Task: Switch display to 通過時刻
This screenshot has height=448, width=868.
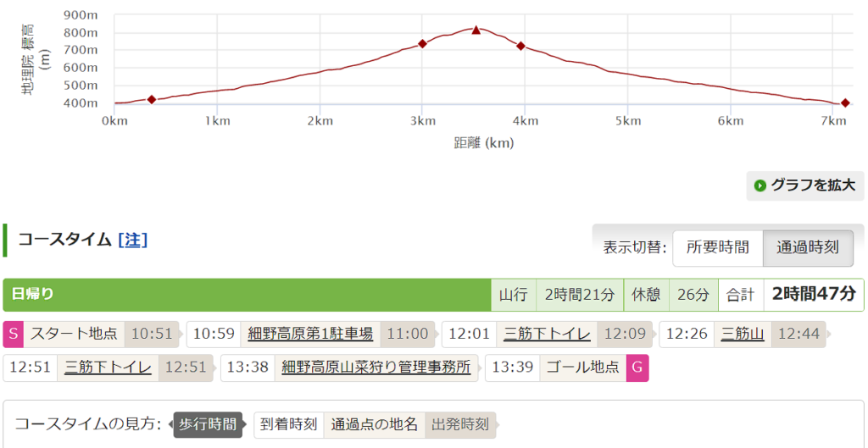Action: click(807, 247)
